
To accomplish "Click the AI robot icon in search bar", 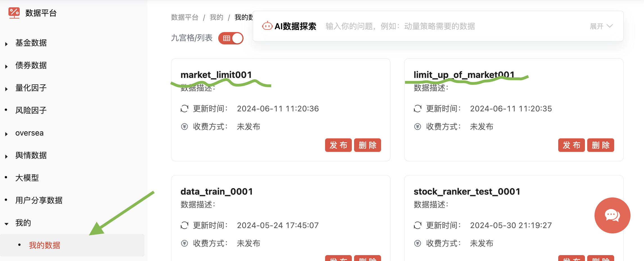I will click(x=267, y=26).
